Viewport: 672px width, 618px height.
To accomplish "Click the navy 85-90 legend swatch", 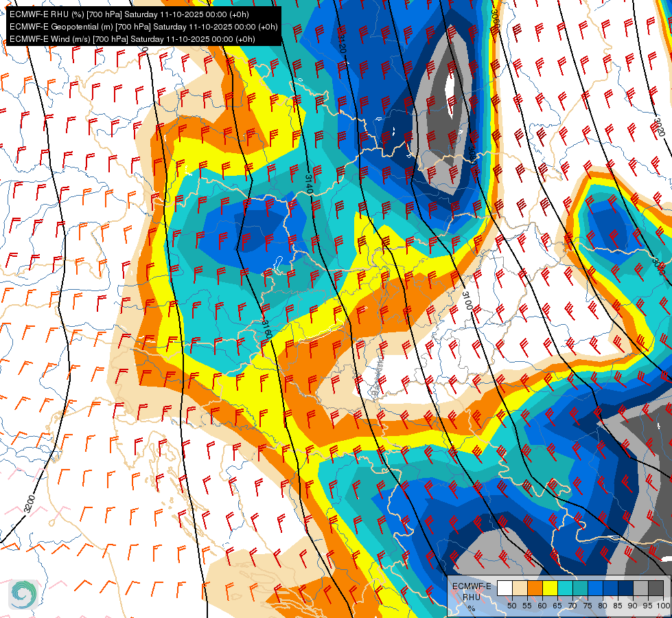I will pyautogui.click(x=626, y=588).
